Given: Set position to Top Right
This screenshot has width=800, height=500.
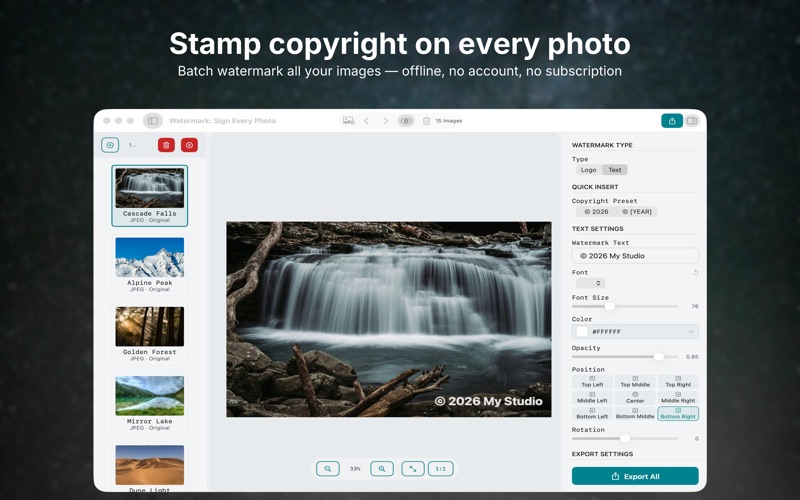Looking at the screenshot, I should click(678, 382).
